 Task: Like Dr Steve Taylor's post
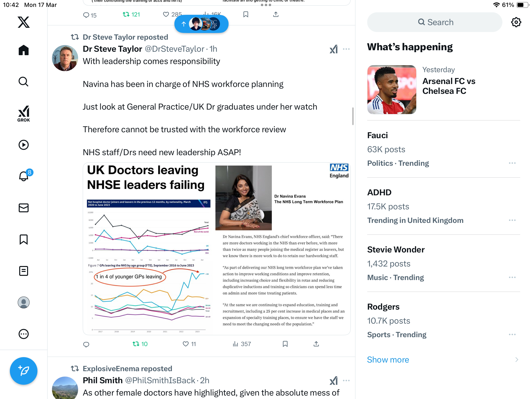[x=189, y=344]
